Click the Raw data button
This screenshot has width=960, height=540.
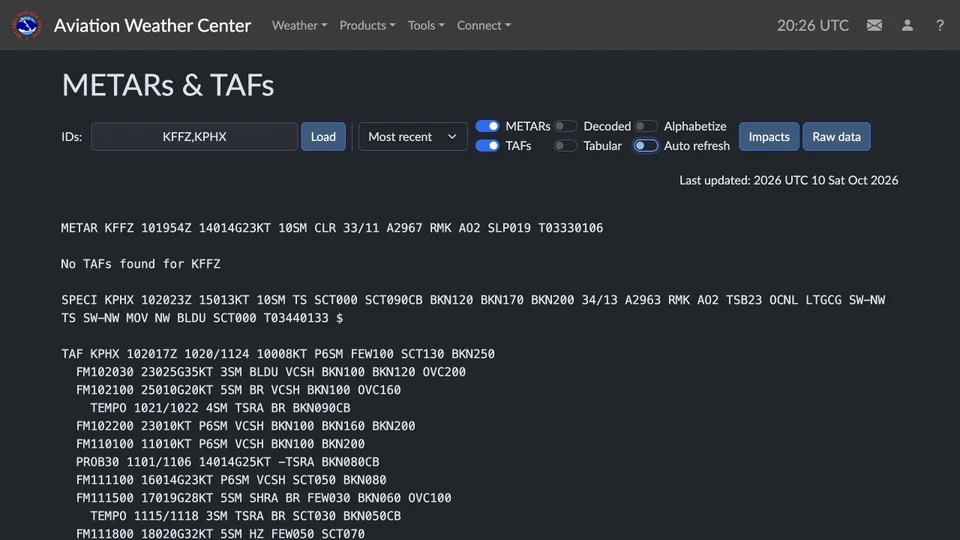tap(836, 137)
